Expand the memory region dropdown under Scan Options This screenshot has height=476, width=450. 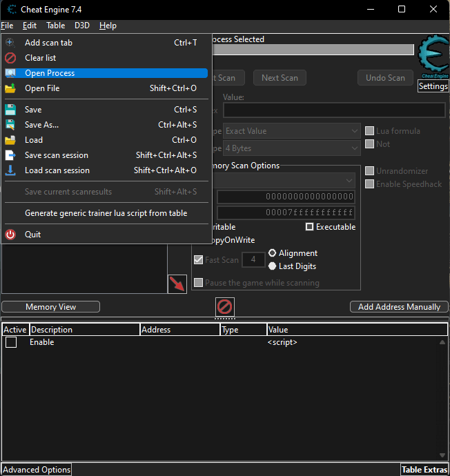(x=283, y=181)
